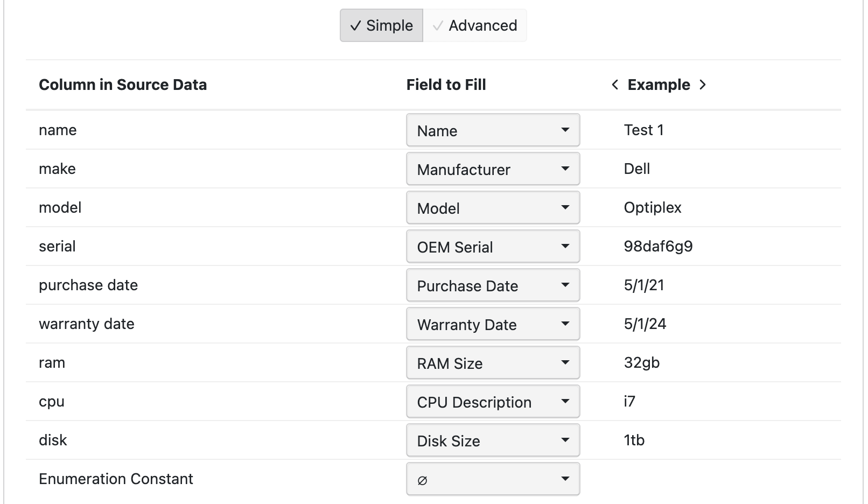
Task: Click the right chevron beside Example
Action: [x=703, y=84]
